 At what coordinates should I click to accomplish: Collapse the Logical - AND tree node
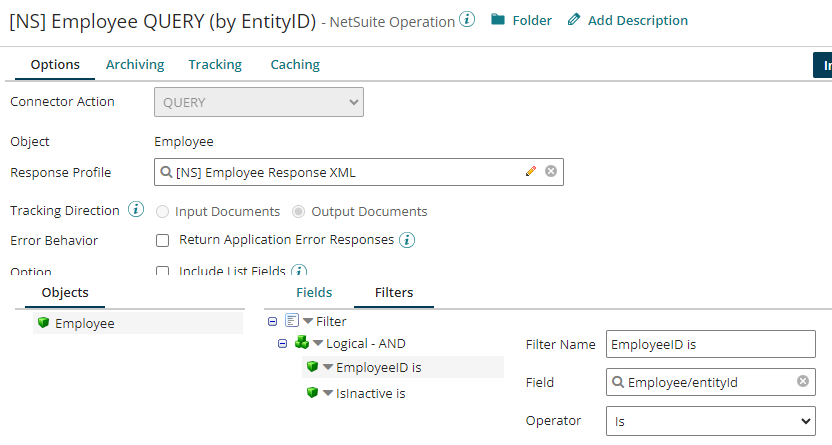click(283, 343)
